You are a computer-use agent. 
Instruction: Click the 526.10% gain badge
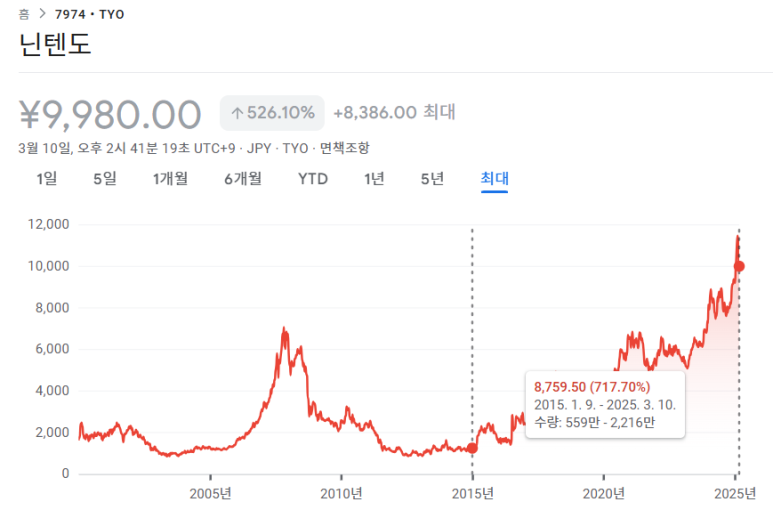(x=272, y=113)
